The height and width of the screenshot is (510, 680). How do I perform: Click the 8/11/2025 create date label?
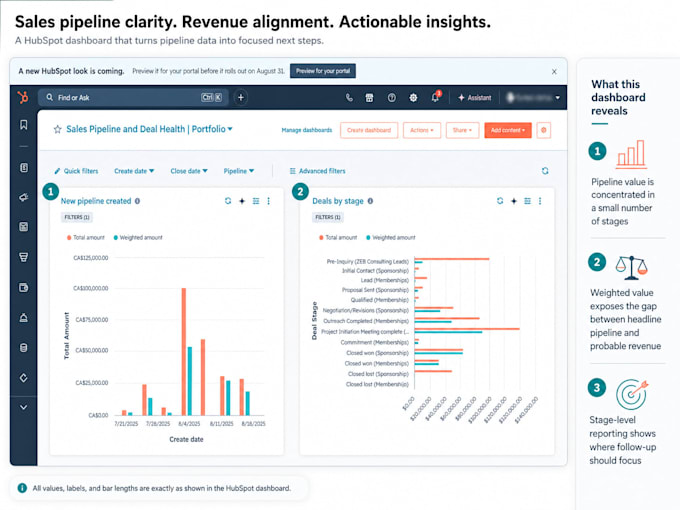pos(222,423)
